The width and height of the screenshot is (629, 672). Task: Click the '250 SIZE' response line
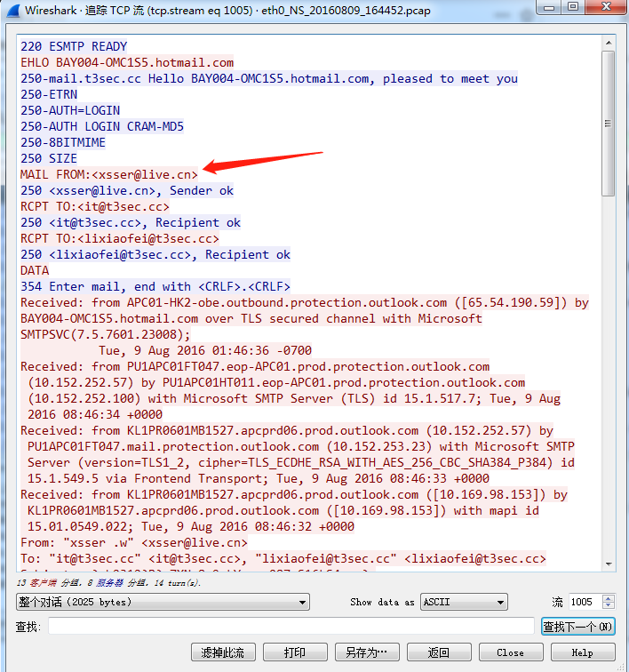click(x=48, y=158)
